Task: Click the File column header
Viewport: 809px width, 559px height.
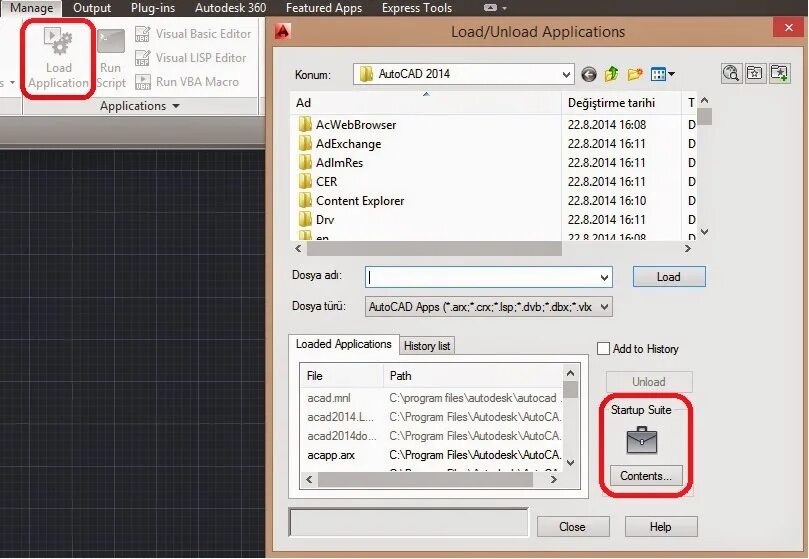Action: point(342,376)
